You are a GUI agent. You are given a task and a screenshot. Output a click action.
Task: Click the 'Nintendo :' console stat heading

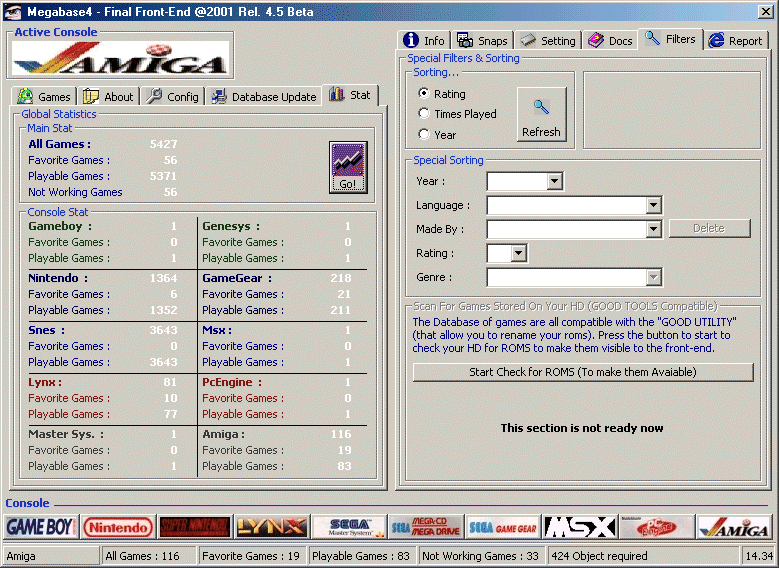[x=58, y=278]
